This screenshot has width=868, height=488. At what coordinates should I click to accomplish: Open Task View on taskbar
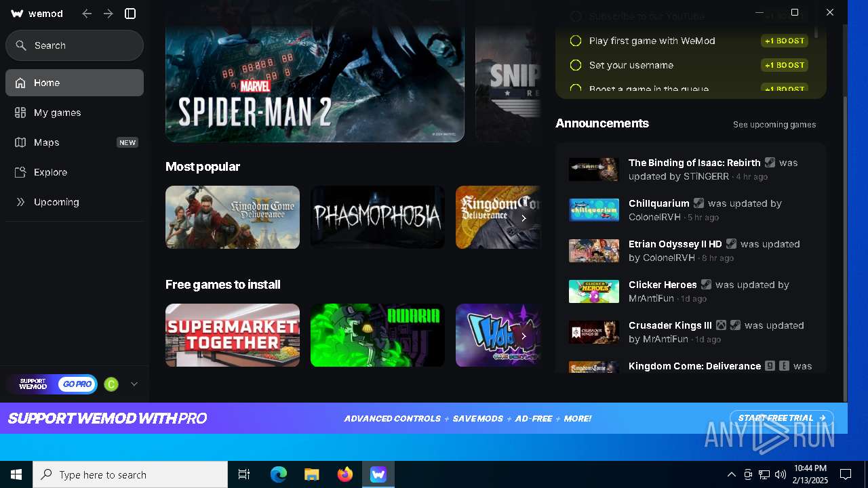click(x=244, y=474)
